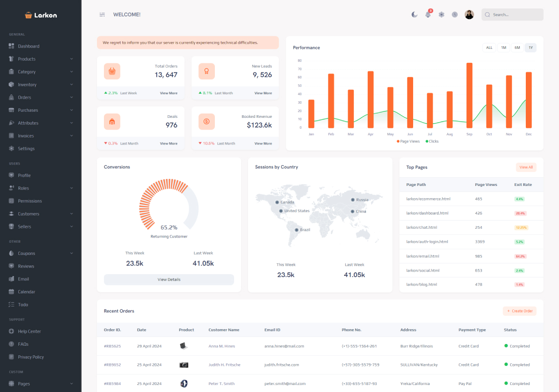The height and width of the screenshot is (392, 559).
Task: Click the Russia marker on the map
Action: tap(353, 199)
